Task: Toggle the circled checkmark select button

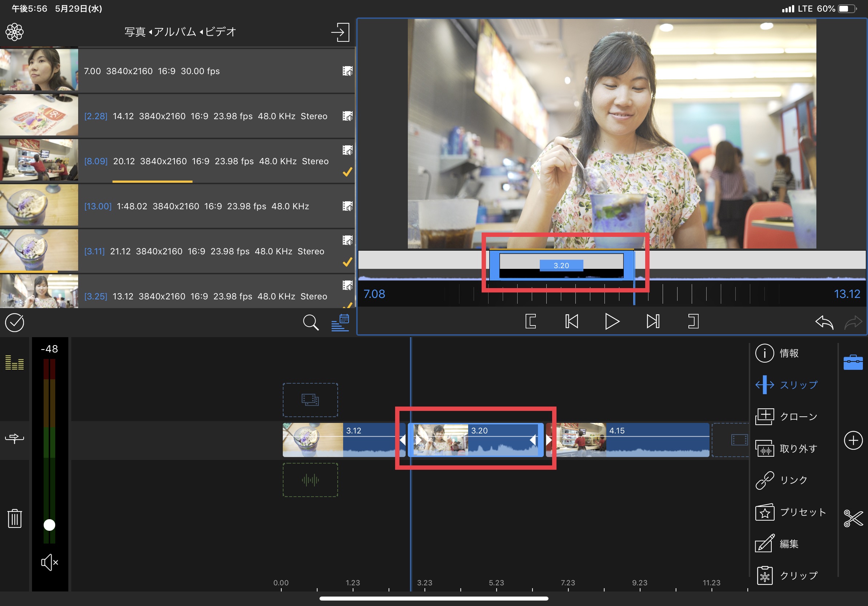Action: (x=15, y=323)
